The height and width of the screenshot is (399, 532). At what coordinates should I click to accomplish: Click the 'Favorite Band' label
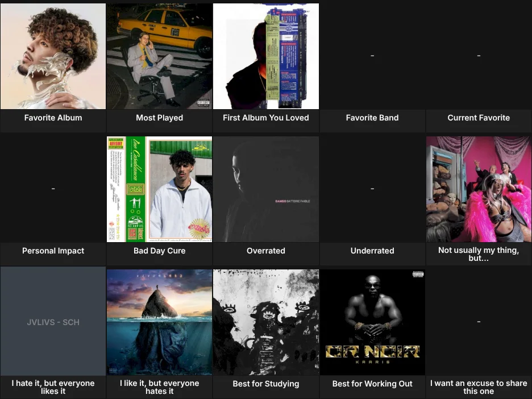(x=372, y=118)
